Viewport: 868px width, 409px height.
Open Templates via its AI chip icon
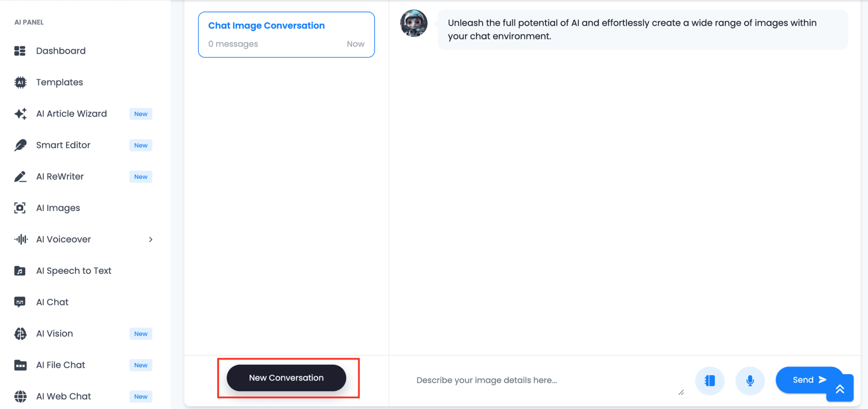pyautogui.click(x=20, y=82)
